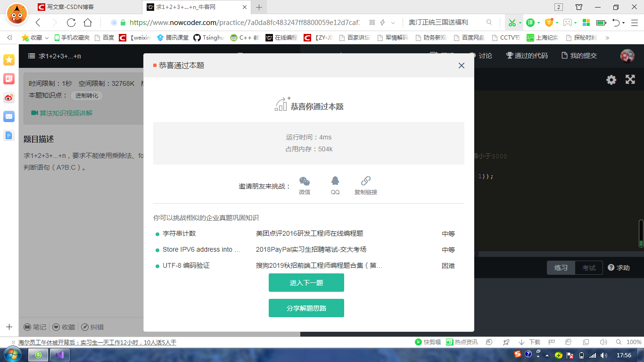Expand the translate icon's dropdown arrow
The height and width of the screenshot is (362, 644).
pos(539,22)
